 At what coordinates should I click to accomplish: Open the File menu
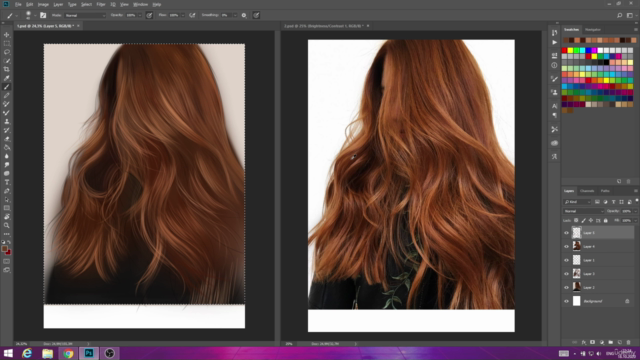coord(18,4)
